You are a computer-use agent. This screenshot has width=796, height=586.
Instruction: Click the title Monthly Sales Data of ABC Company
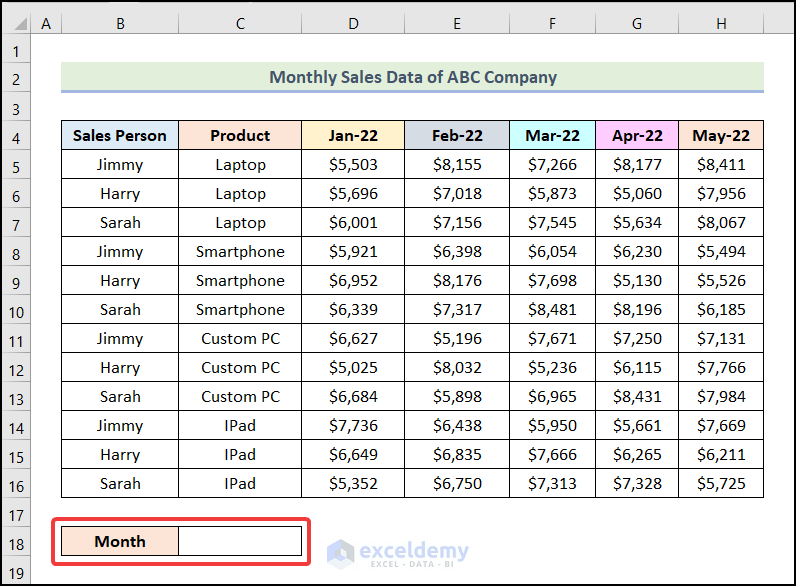click(x=413, y=77)
